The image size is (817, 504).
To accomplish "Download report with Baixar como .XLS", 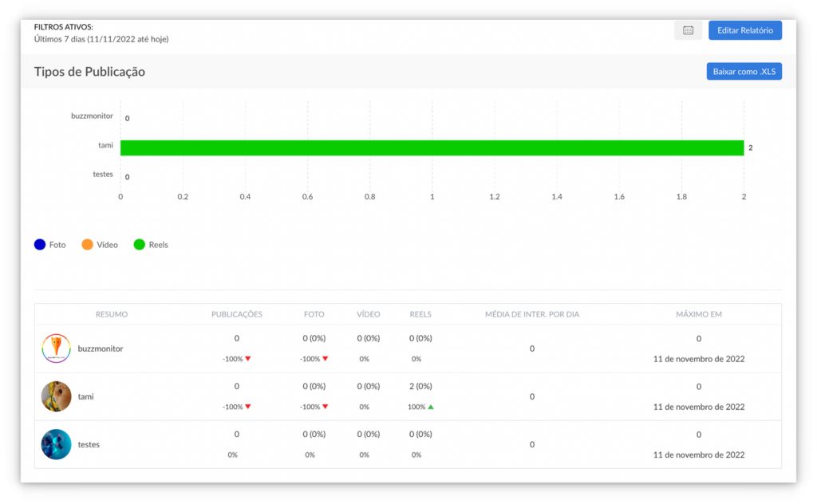I will click(744, 72).
